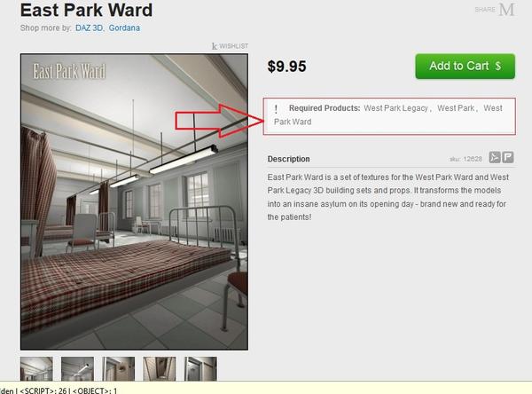Image resolution: width=532 pixels, height=394 pixels.
Task: Open the West Park required product link
Action: tap(456, 108)
